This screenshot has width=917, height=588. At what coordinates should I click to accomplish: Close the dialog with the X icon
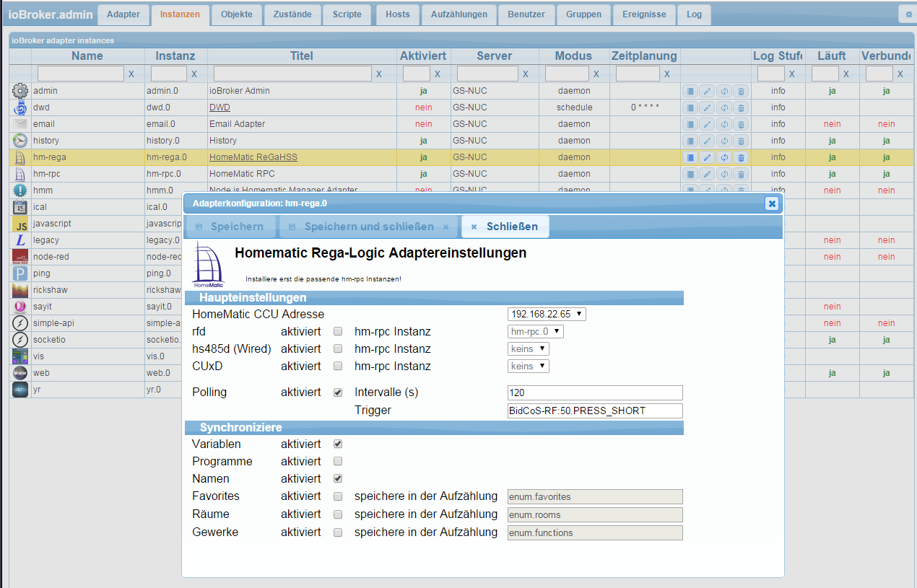point(772,203)
